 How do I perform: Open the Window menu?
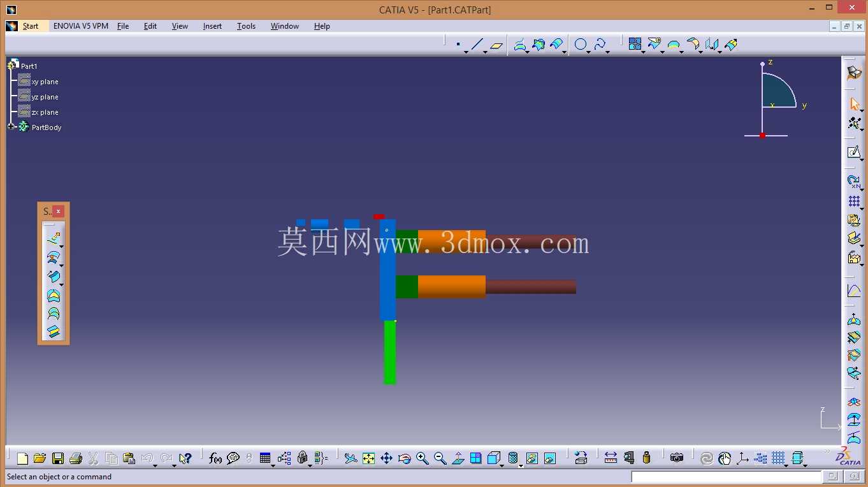[x=285, y=26]
